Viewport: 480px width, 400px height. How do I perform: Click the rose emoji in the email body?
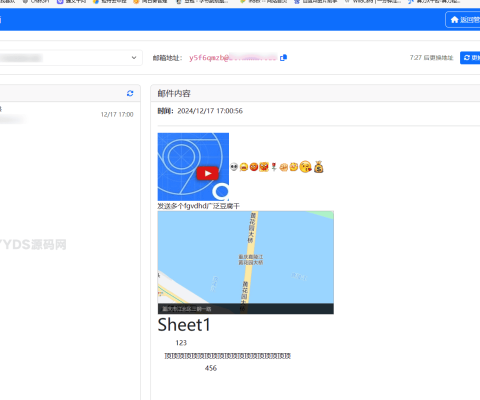pos(274,167)
